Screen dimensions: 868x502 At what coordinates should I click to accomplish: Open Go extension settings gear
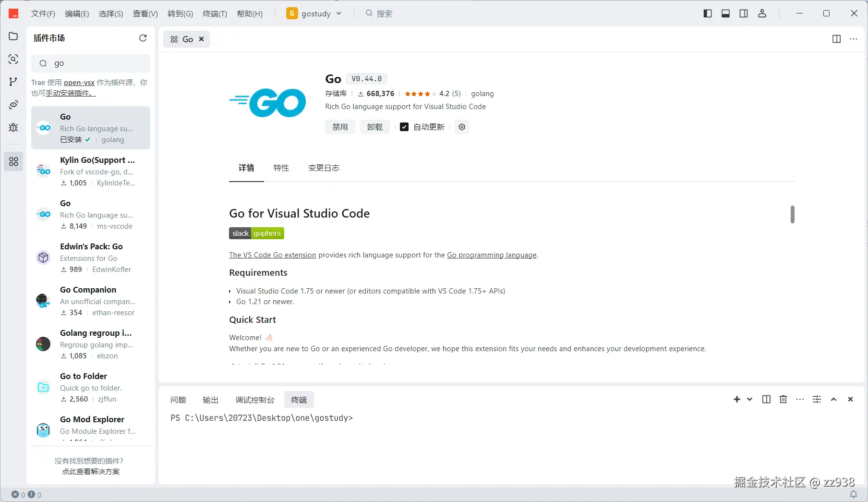462,127
